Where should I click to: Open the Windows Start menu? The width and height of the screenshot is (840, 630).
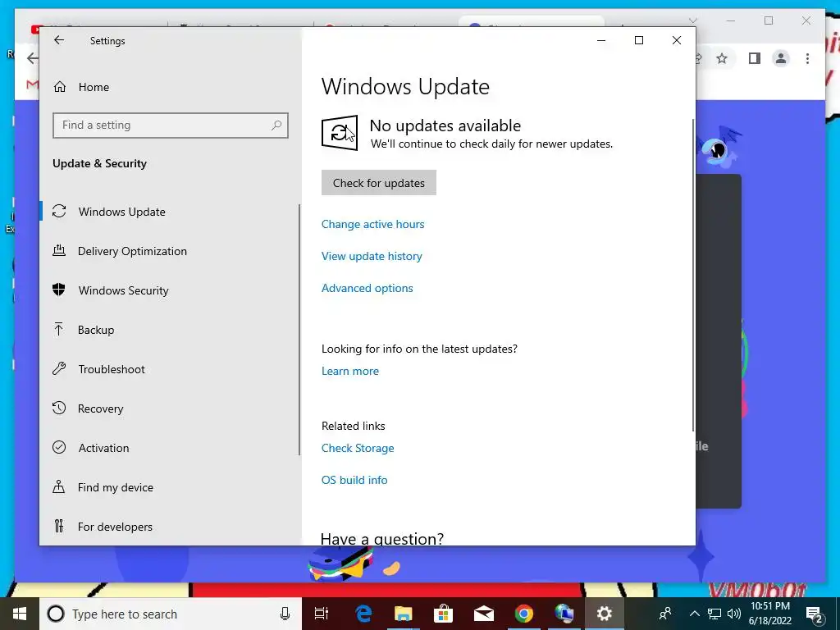coord(20,614)
